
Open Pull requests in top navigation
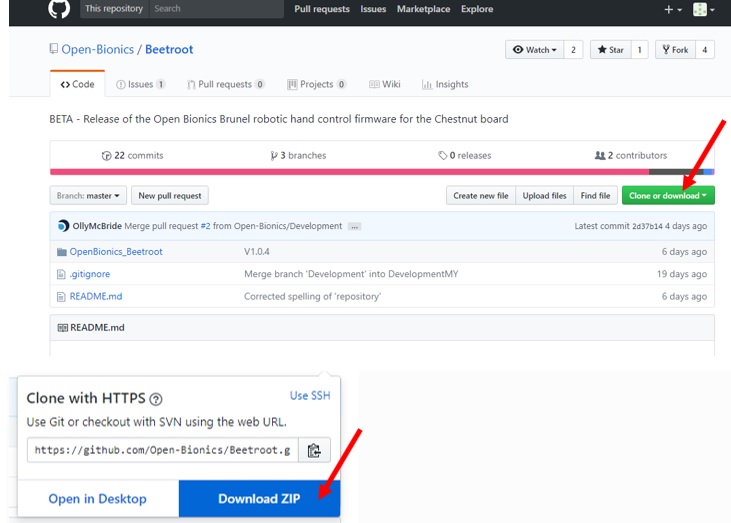tap(322, 9)
